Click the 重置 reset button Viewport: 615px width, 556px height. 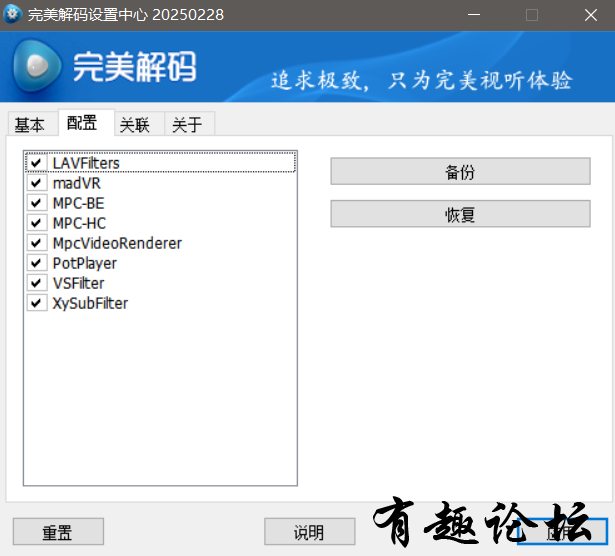(58, 532)
